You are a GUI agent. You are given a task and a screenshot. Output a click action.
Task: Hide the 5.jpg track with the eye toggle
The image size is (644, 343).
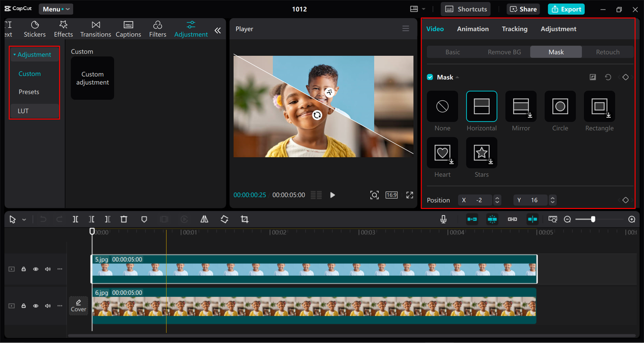35,269
